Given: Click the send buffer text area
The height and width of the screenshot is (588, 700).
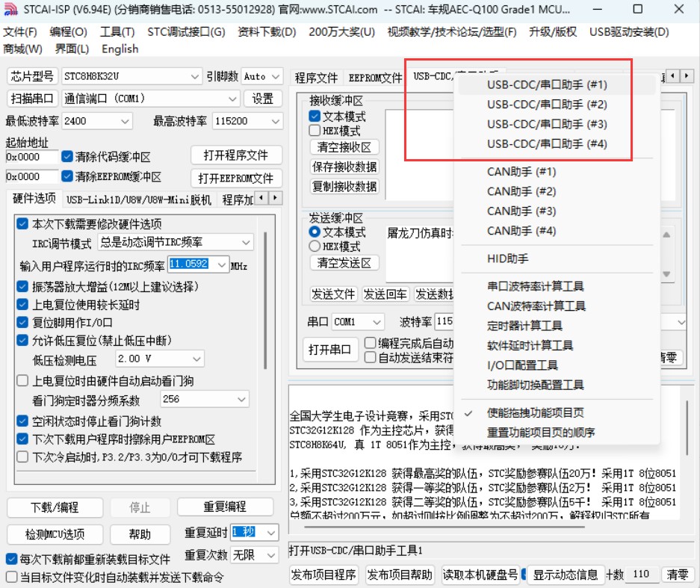Looking at the screenshot, I should point(420,253).
